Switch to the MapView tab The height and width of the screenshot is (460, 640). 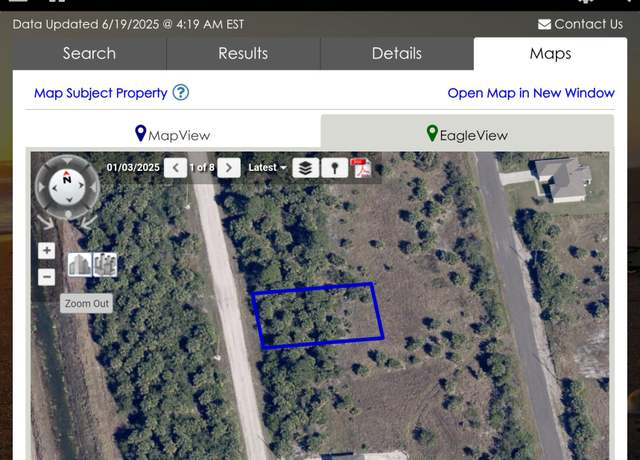173,134
